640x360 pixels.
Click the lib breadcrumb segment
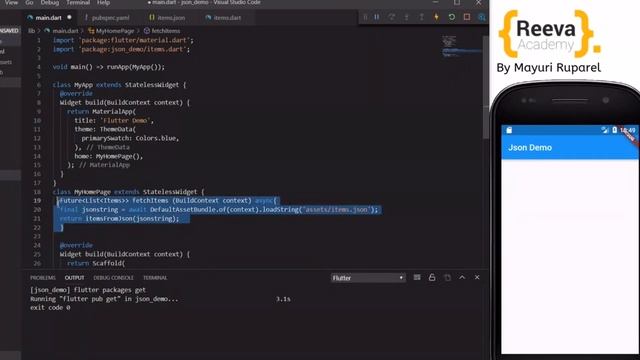click(x=31, y=31)
